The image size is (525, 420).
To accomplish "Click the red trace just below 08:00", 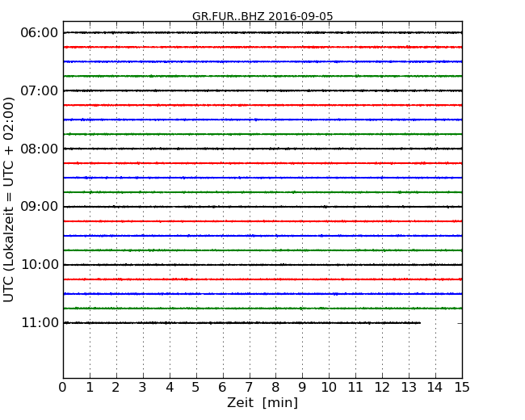I will [x=262, y=163].
